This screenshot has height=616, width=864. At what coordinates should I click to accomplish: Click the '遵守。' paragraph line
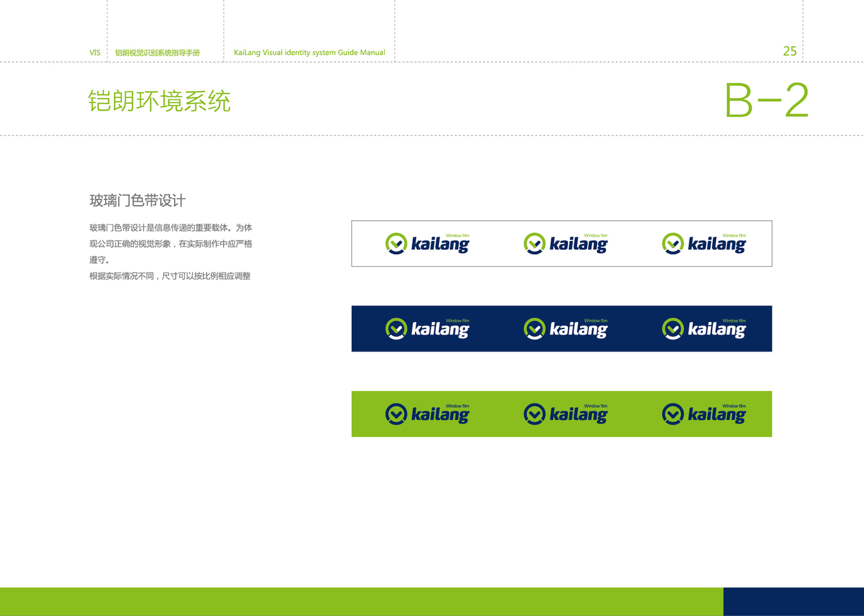coord(100,260)
